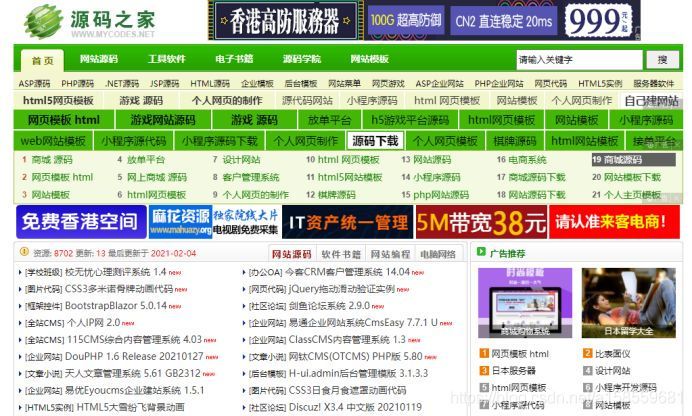
Task: Click the [学校班级] category tag
Action: click(44, 273)
